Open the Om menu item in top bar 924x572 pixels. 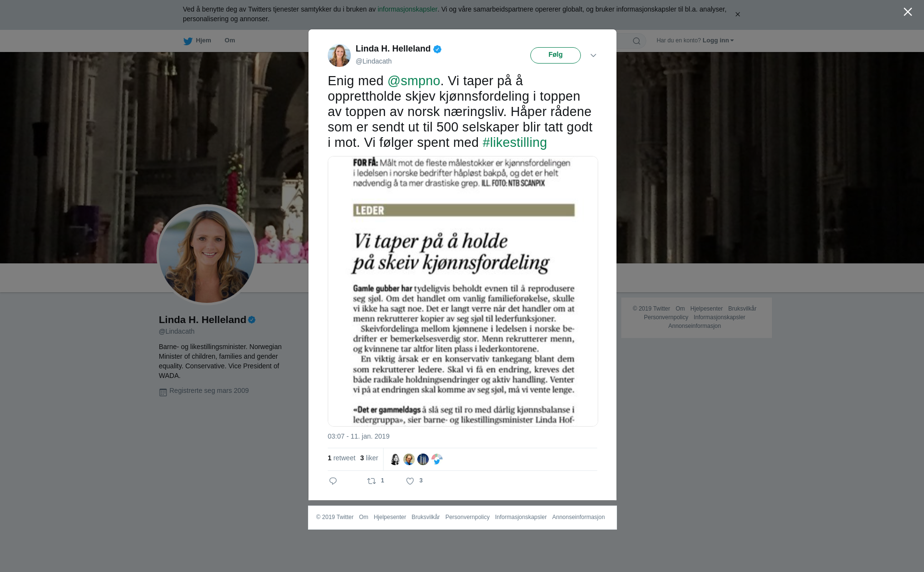tap(230, 40)
